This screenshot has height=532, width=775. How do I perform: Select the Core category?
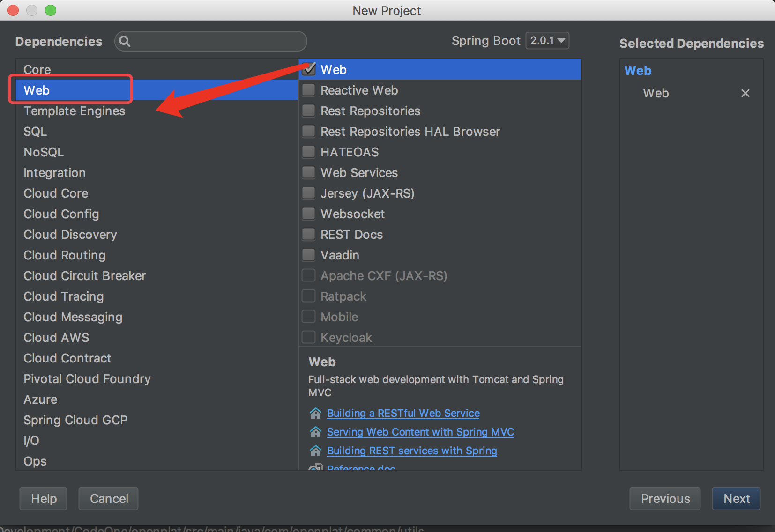pos(157,69)
